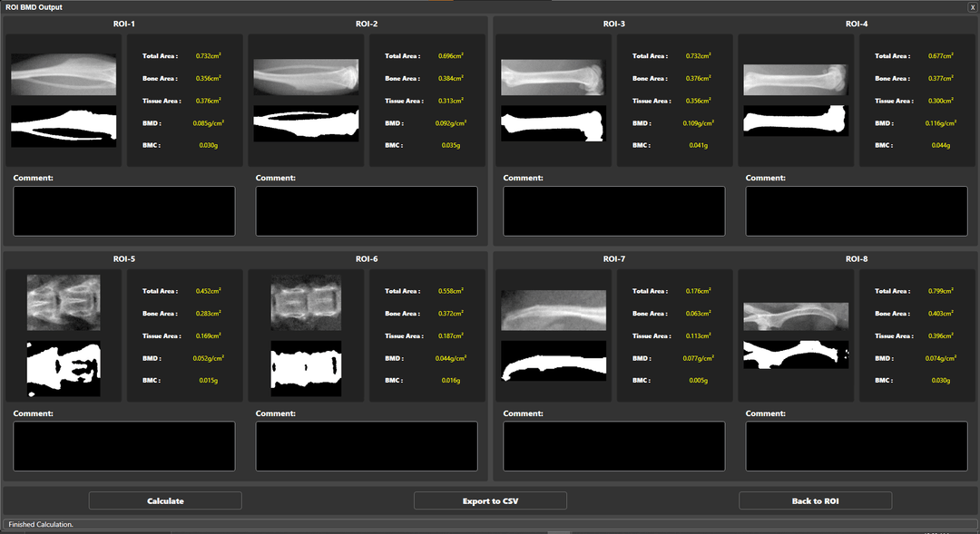Screen dimensions: 980x534
Task: Click ROI-5 BMD value 0.052g/cm²
Action: (x=208, y=358)
